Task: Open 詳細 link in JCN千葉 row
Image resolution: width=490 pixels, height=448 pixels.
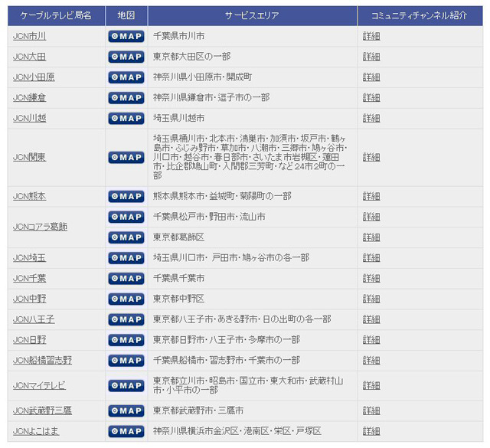Action: pos(371,278)
